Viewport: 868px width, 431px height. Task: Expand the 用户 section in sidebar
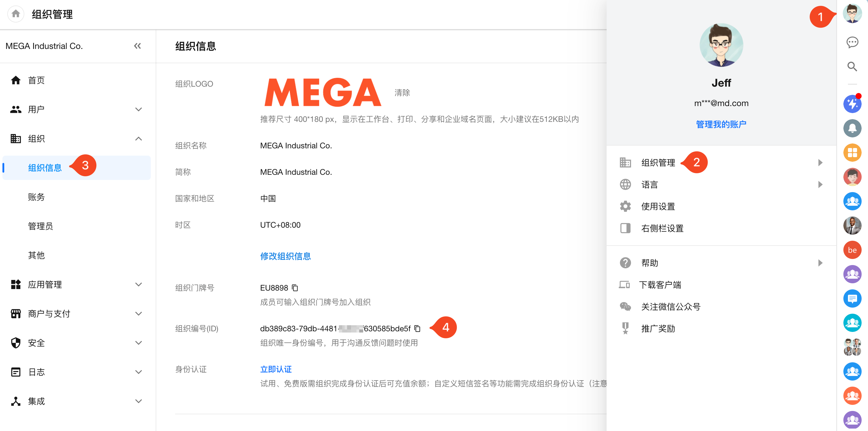[x=138, y=109]
